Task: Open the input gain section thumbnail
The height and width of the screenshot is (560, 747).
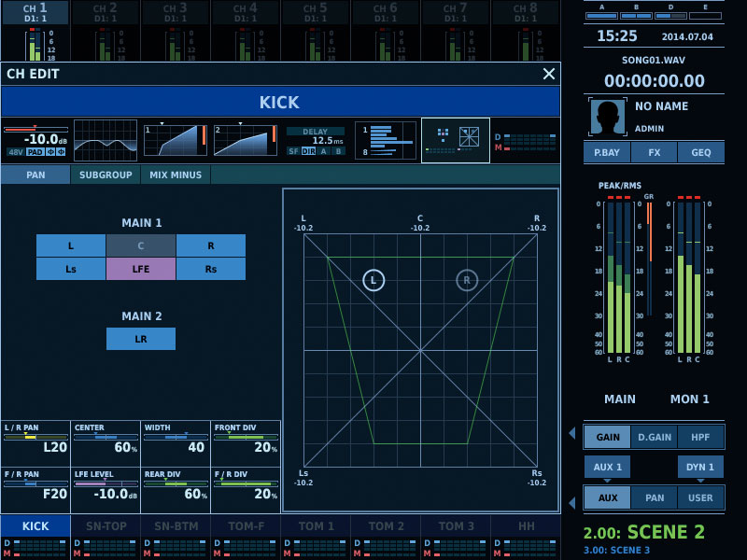Action: tap(35, 140)
